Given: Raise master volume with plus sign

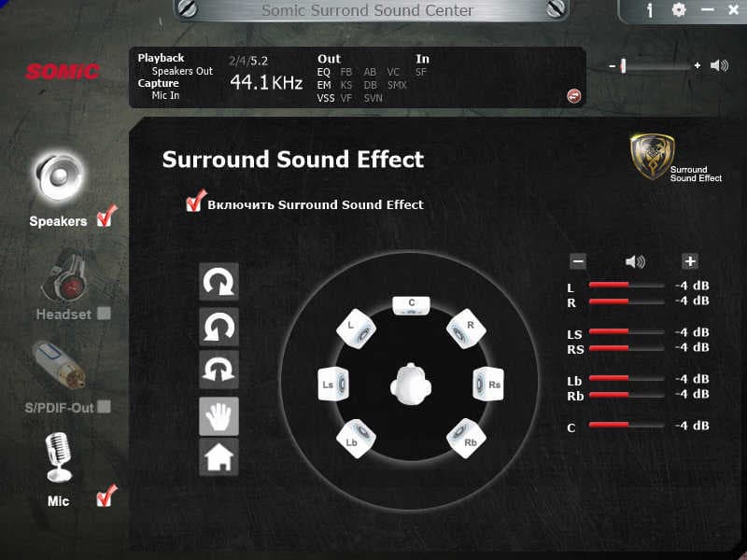Looking at the screenshot, I should point(697,65).
